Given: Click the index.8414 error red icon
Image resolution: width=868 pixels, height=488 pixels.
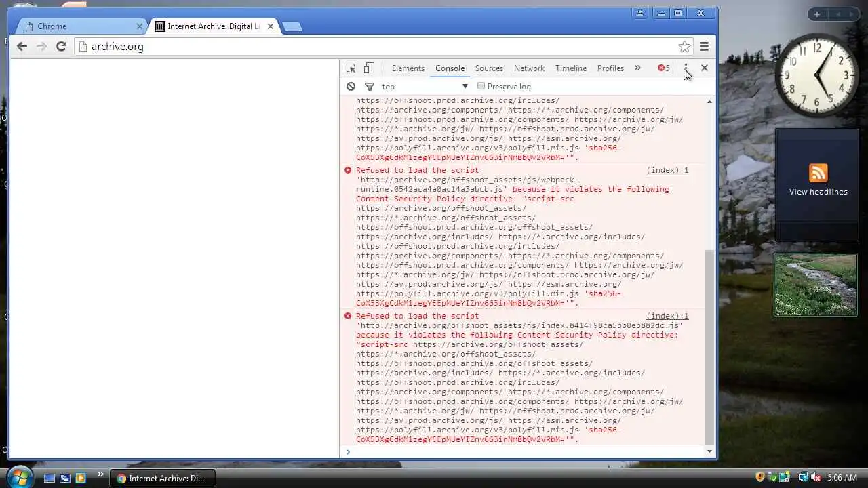Looking at the screenshot, I should pyautogui.click(x=348, y=316).
